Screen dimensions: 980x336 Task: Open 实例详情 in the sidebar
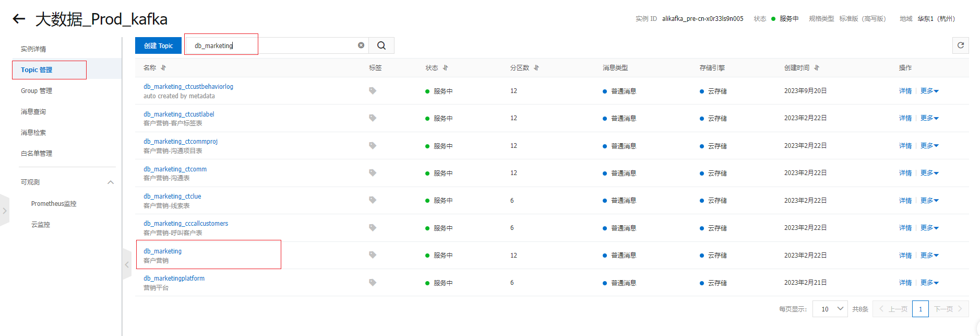33,49
